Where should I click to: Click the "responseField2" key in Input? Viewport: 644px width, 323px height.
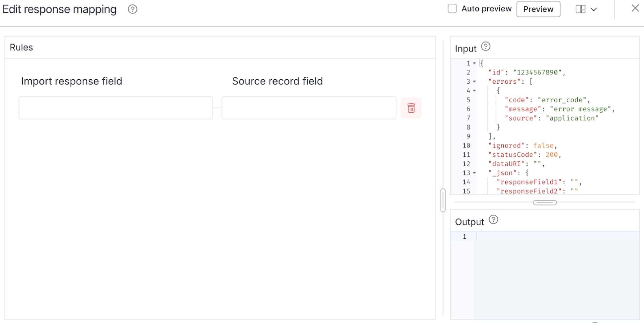click(x=529, y=191)
